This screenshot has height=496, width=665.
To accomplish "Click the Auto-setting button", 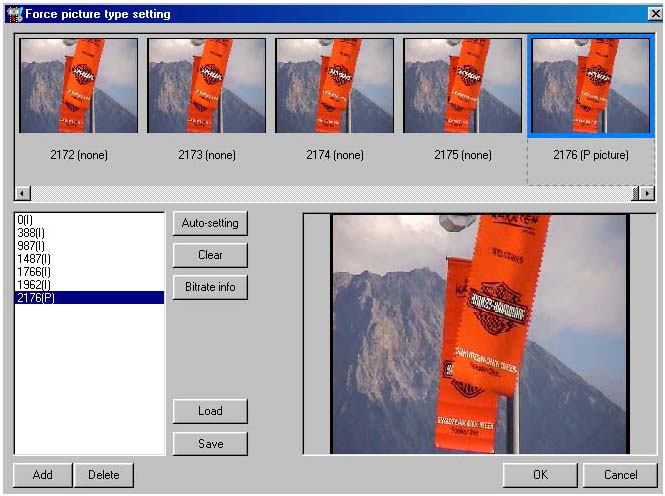I will [210, 223].
